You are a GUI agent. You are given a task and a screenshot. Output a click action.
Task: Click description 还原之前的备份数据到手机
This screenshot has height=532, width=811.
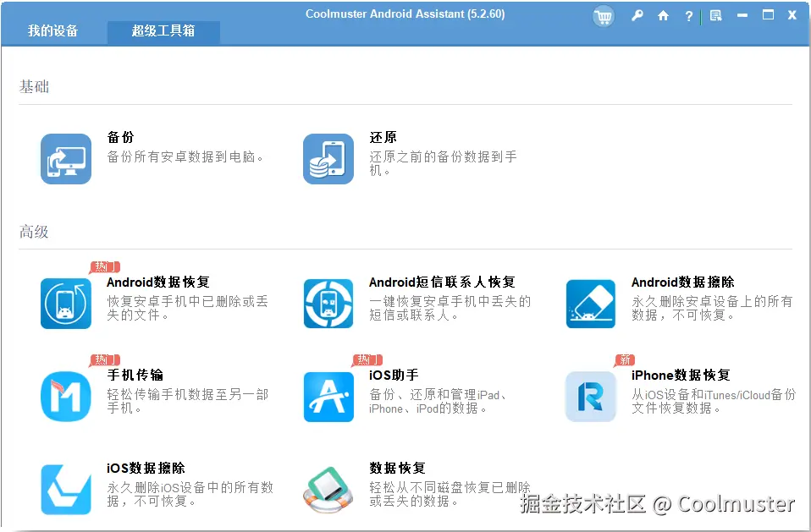click(444, 163)
